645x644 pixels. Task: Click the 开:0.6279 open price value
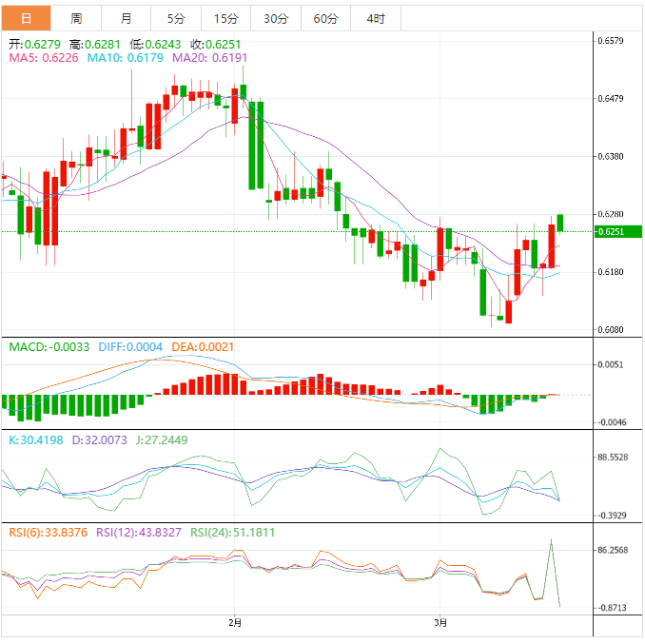point(34,44)
